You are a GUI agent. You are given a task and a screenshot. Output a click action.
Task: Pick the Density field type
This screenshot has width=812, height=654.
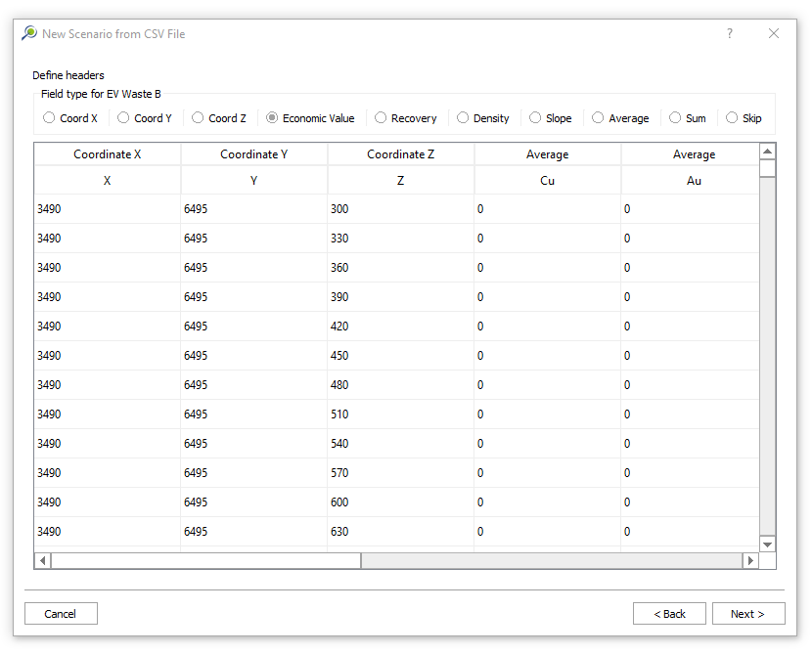[x=463, y=118]
